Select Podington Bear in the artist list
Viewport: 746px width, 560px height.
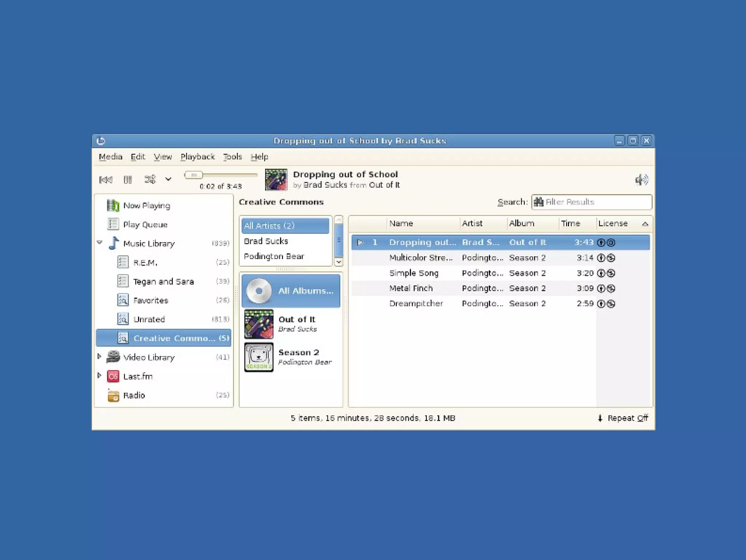(x=274, y=256)
